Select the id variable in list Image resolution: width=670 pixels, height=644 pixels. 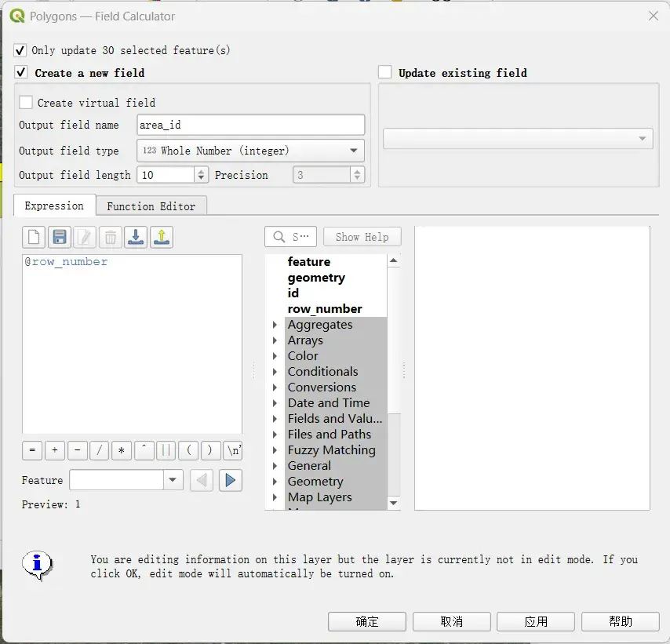point(293,293)
